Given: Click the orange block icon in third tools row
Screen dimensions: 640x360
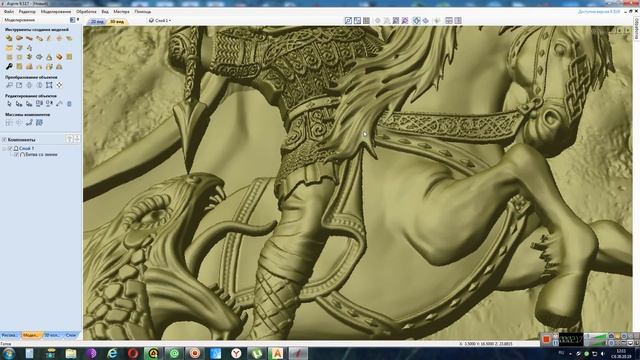Looking at the screenshot, I should point(59,57).
